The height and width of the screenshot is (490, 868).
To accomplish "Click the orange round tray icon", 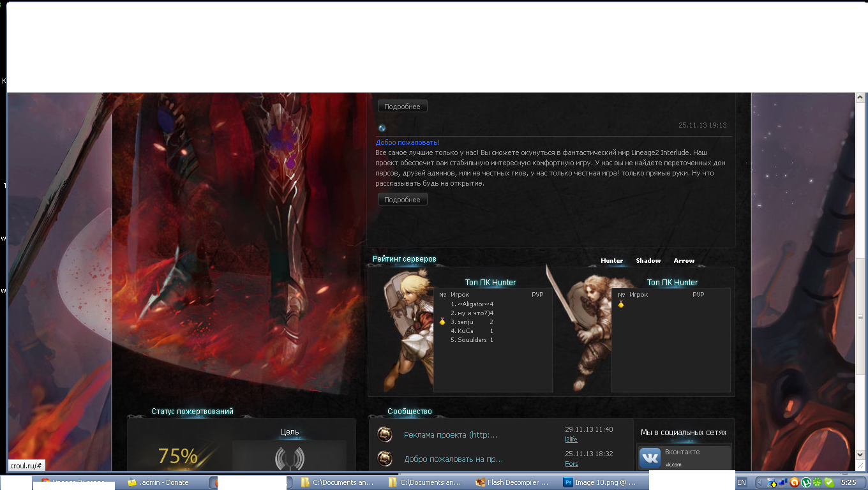I will coord(795,483).
